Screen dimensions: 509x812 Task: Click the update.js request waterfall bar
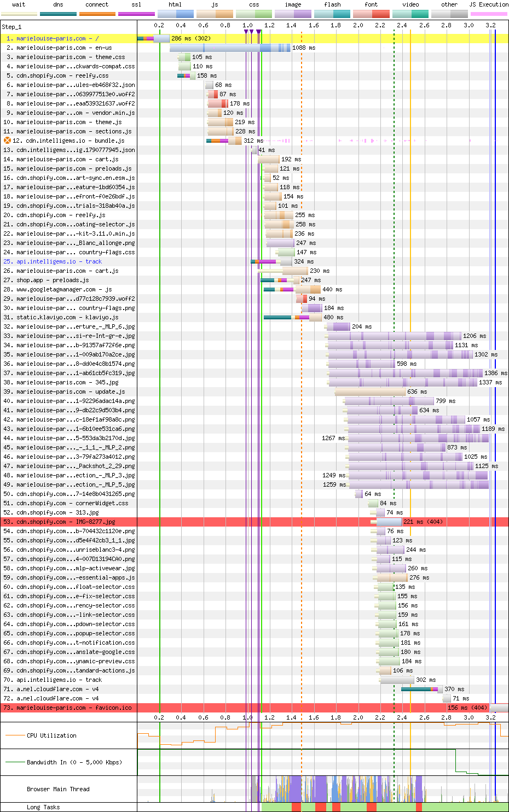click(x=370, y=392)
